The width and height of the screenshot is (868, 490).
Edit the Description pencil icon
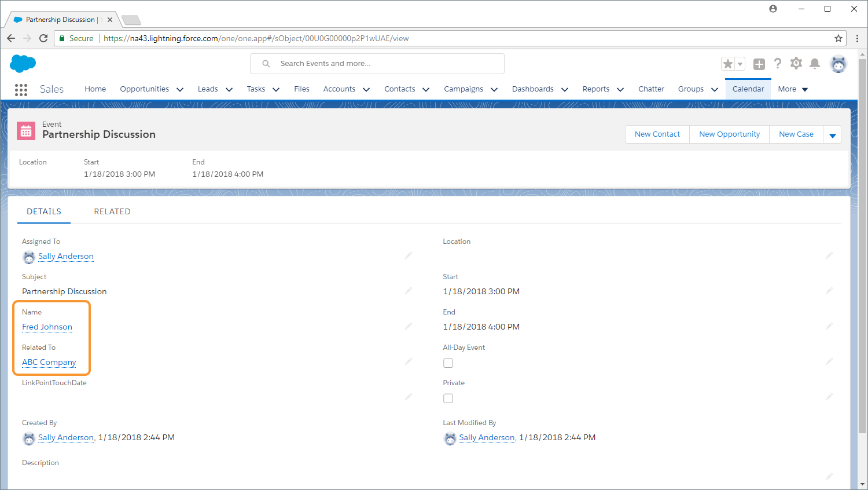click(829, 476)
